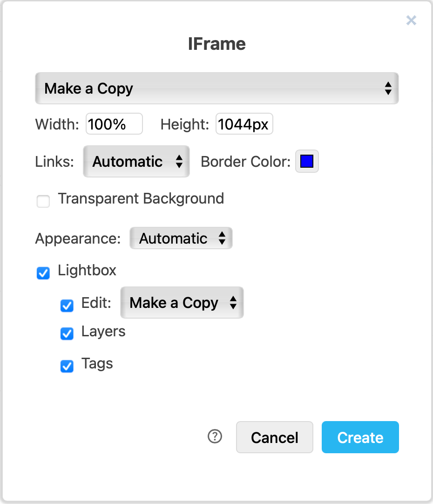The image size is (433, 504).
Task: Uncheck the Edit option under Lightbox
Action: (x=67, y=306)
